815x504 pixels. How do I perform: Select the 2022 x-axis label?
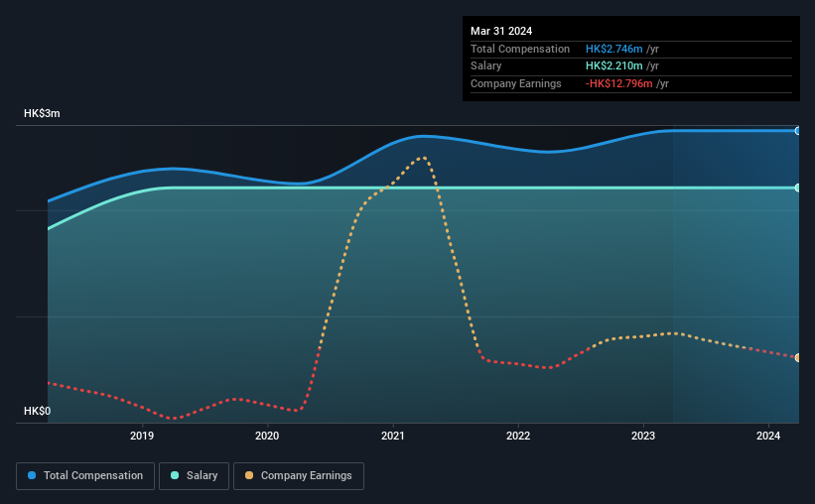(x=518, y=436)
